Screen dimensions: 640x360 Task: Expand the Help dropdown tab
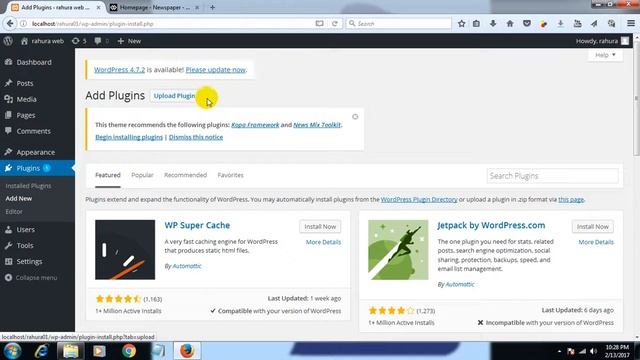pyautogui.click(x=605, y=55)
